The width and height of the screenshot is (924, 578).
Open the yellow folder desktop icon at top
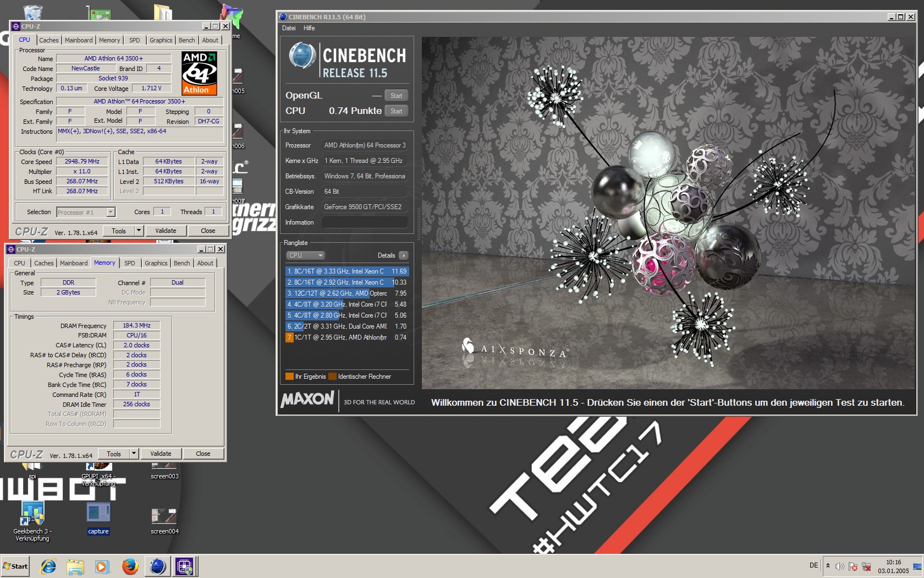(163, 12)
